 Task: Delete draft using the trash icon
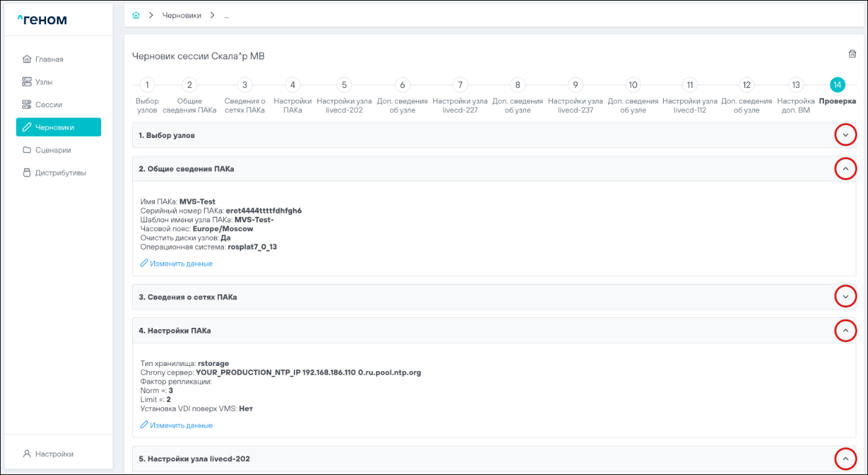(852, 54)
